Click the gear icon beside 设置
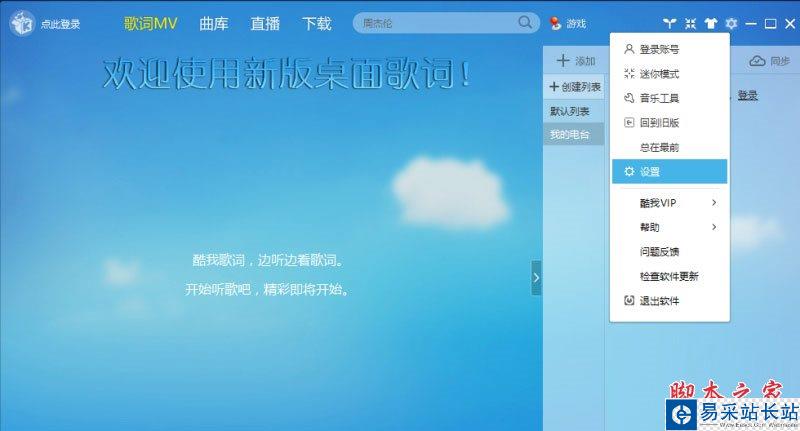 click(629, 171)
